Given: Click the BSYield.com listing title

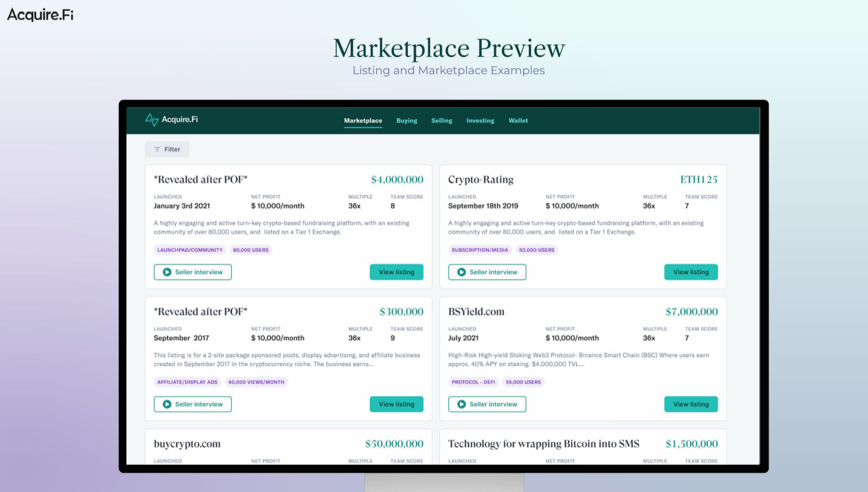Looking at the screenshot, I should tap(476, 312).
